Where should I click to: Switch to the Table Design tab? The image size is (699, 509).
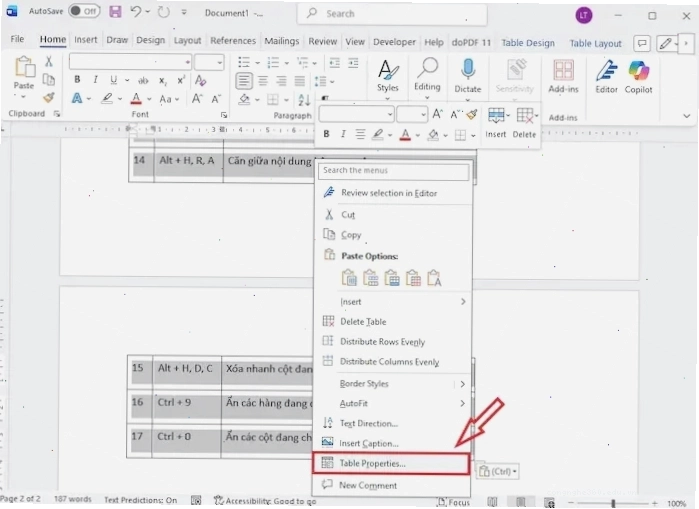[x=528, y=43]
